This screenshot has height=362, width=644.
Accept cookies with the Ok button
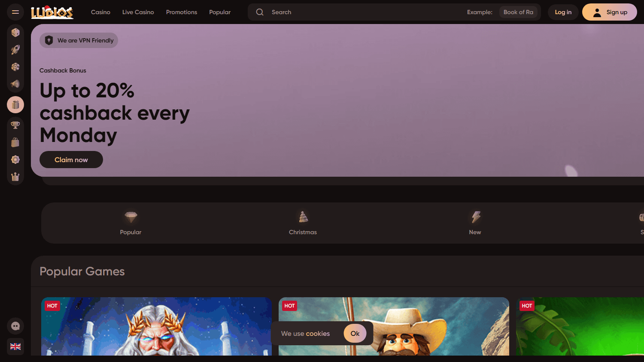pyautogui.click(x=355, y=333)
